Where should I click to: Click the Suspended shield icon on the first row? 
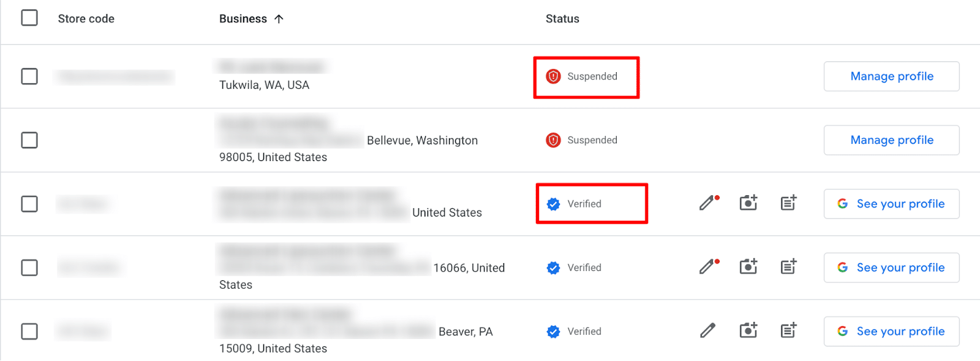(552, 76)
